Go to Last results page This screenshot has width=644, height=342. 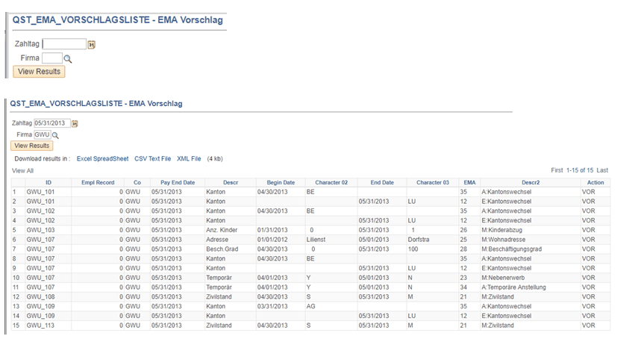(602, 170)
